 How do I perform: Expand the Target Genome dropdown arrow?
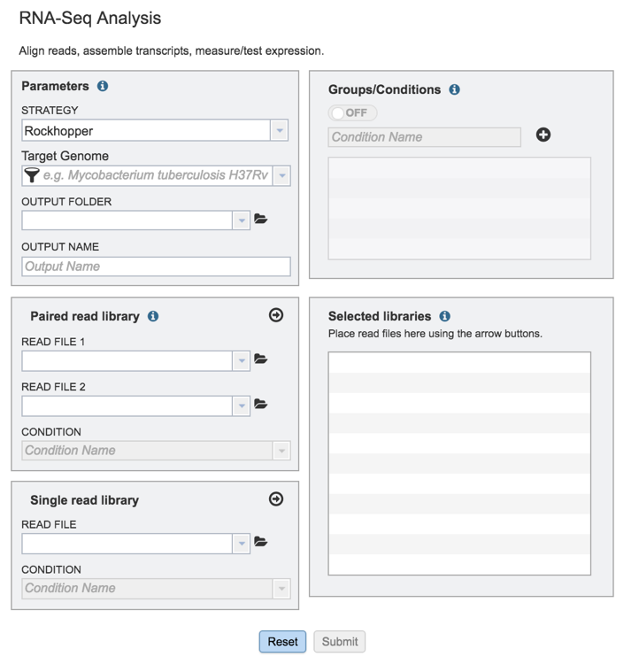[x=281, y=175]
